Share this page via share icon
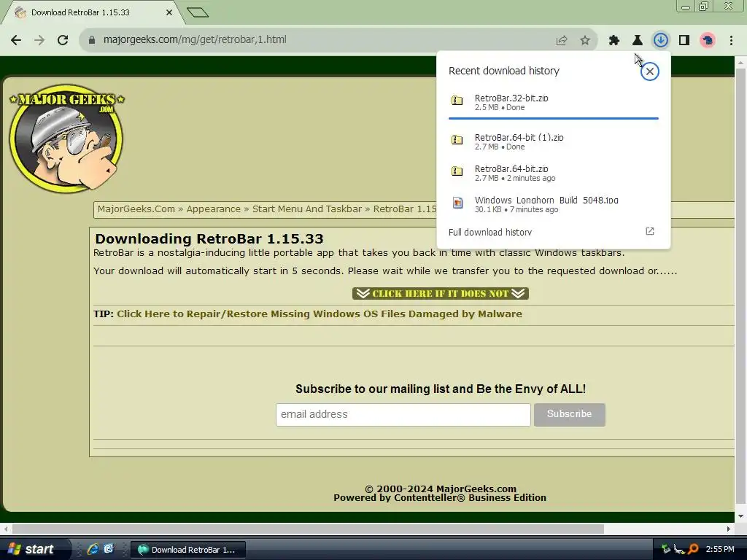747x560 pixels. coord(562,41)
